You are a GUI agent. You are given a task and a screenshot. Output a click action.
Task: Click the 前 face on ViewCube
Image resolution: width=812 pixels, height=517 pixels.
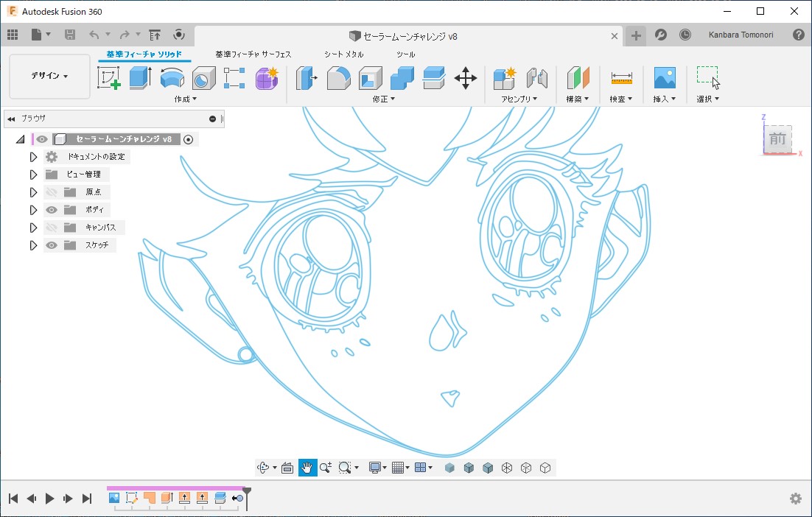coord(777,138)
